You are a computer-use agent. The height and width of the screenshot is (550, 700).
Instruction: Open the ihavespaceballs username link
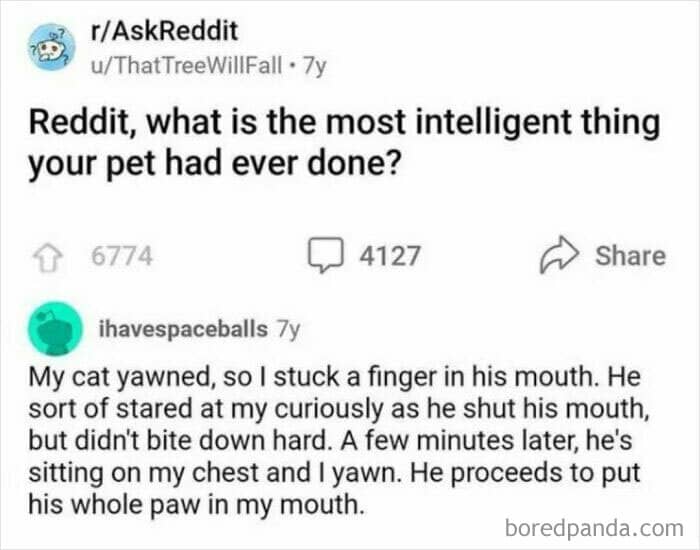coord(183,329)
